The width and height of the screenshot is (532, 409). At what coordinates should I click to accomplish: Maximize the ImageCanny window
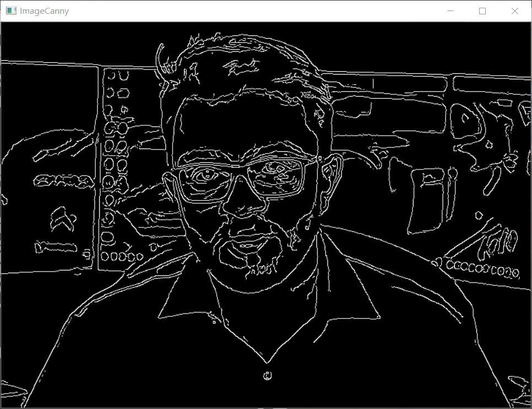coord(482,11)
